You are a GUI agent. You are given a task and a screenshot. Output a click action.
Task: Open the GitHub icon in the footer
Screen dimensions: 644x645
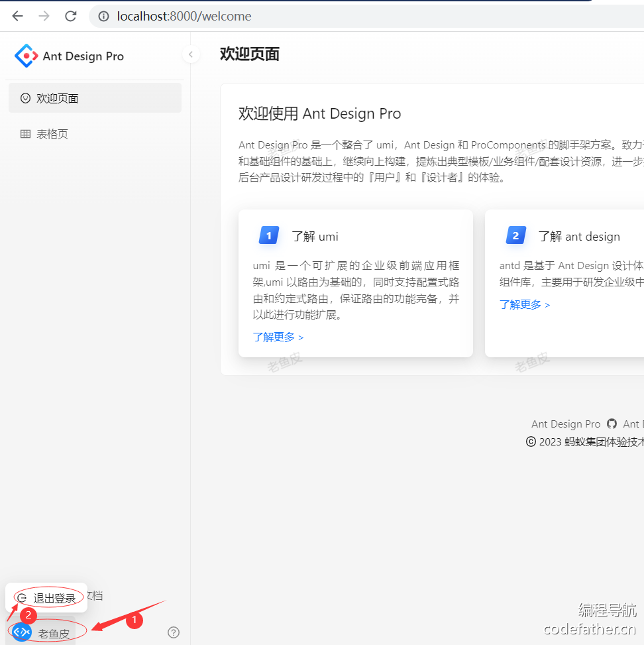(612, 424)
